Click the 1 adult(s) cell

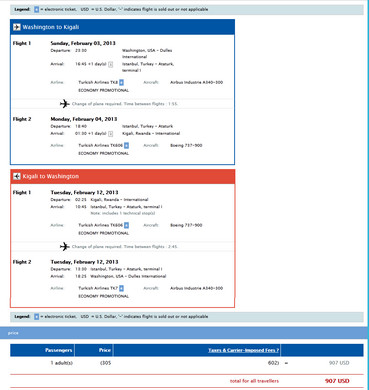[62, 363]
